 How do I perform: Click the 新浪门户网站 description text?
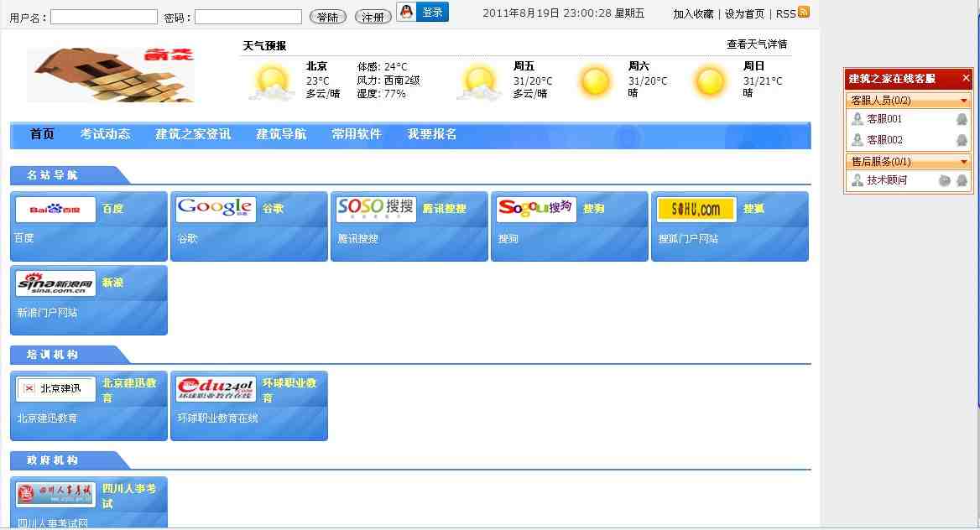pyautogui.click(x=48, y=313)
